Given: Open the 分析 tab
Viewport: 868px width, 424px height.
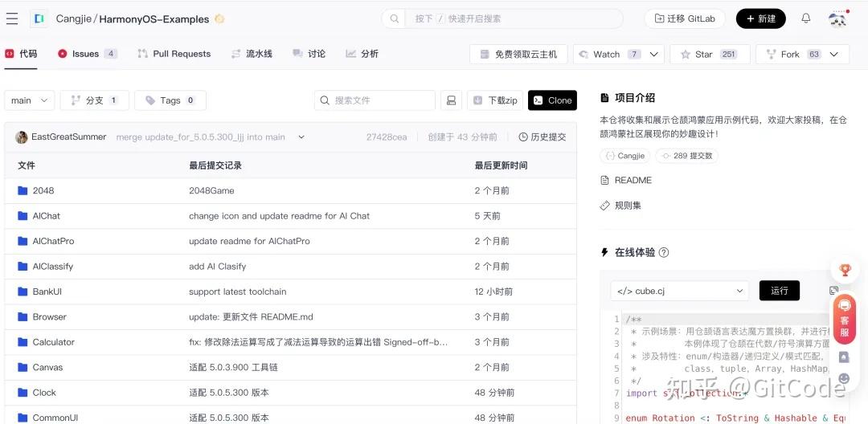Looking at the screenshot, I should coord(362,54).
